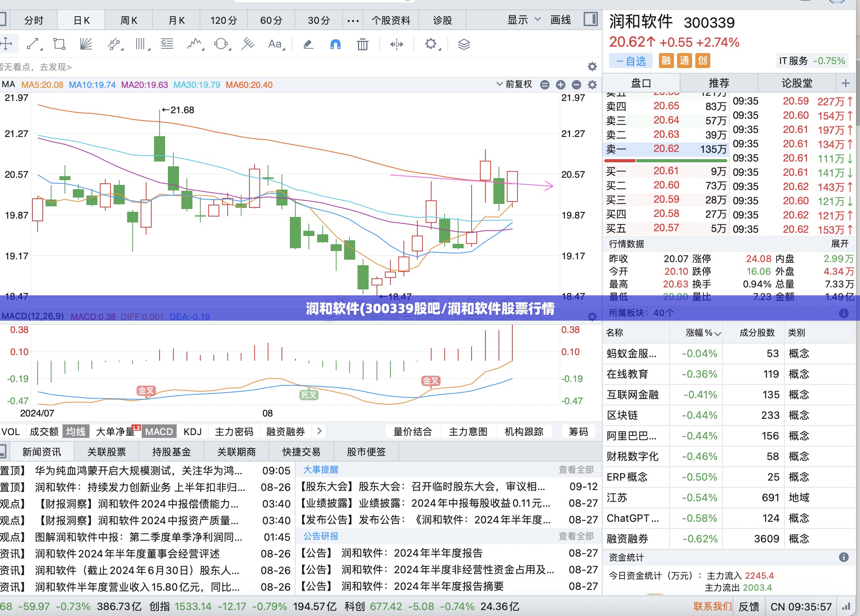Toggle the 成交额 indicator
The width and height of the screenshot is (860, 616).
click(44, 432)
